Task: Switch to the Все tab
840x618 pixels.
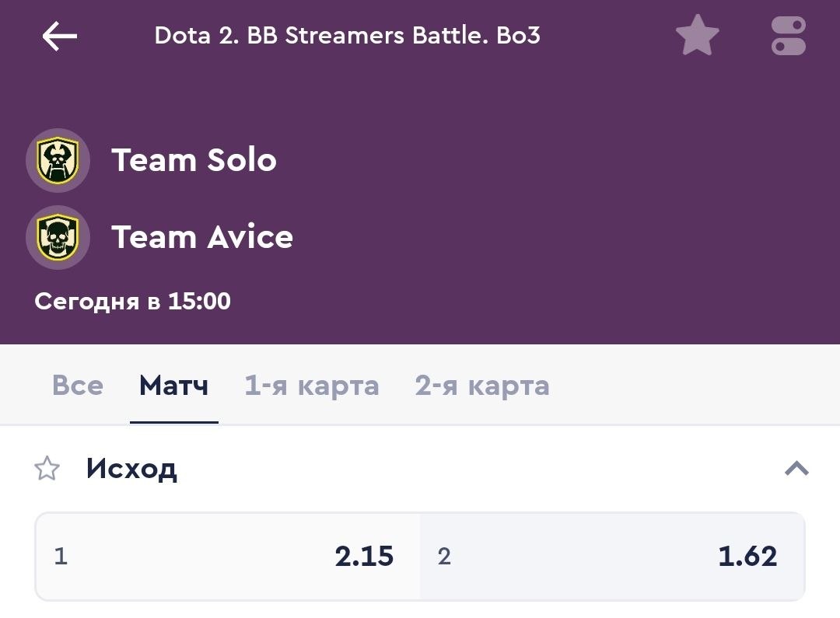Action: tap(78, 386)
